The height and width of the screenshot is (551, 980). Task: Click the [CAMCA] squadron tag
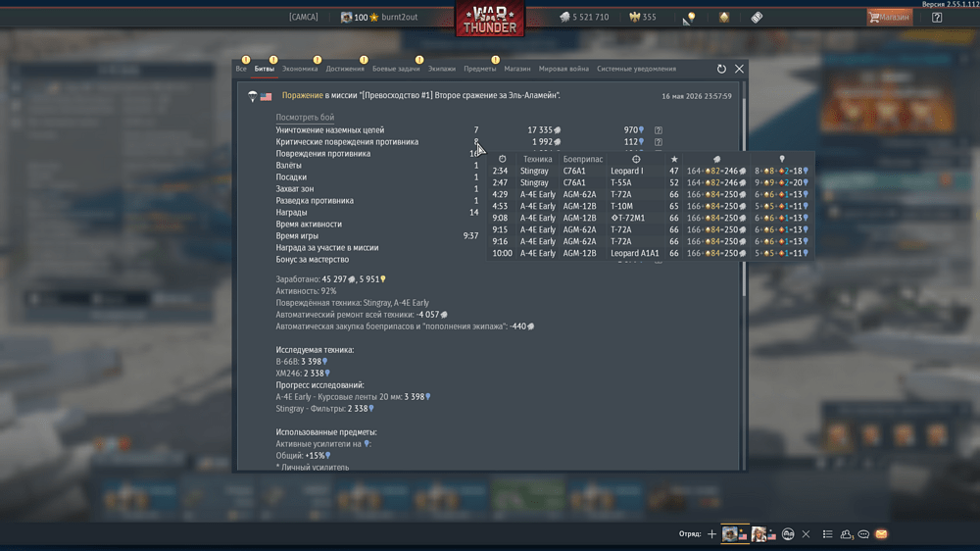(303, 17)
